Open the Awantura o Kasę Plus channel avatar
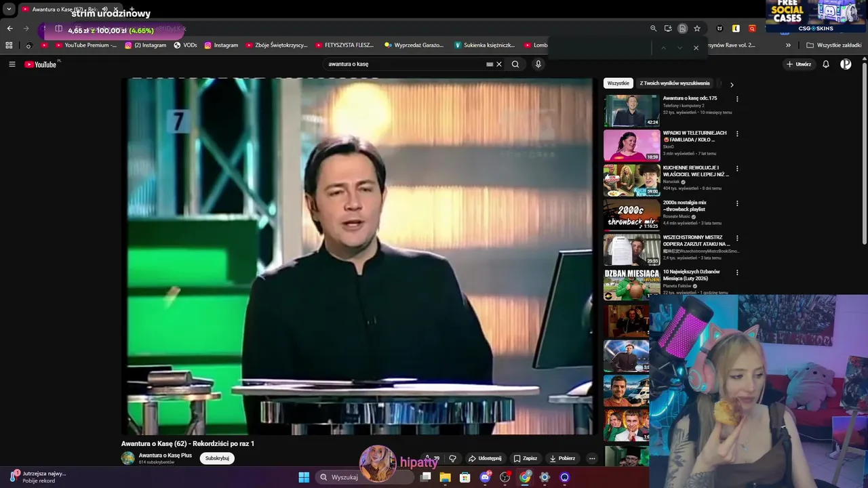Screen dimensions: 868x488 pos(128,458)
